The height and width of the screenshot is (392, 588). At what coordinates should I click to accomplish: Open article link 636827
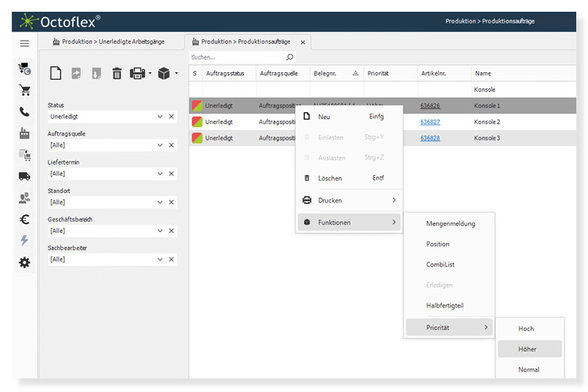point(430,122)
